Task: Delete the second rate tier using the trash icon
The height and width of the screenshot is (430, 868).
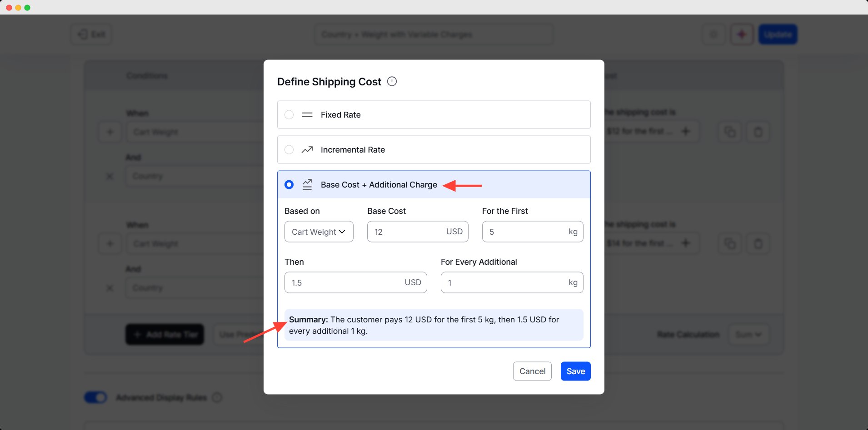Action: click(758, 243)
